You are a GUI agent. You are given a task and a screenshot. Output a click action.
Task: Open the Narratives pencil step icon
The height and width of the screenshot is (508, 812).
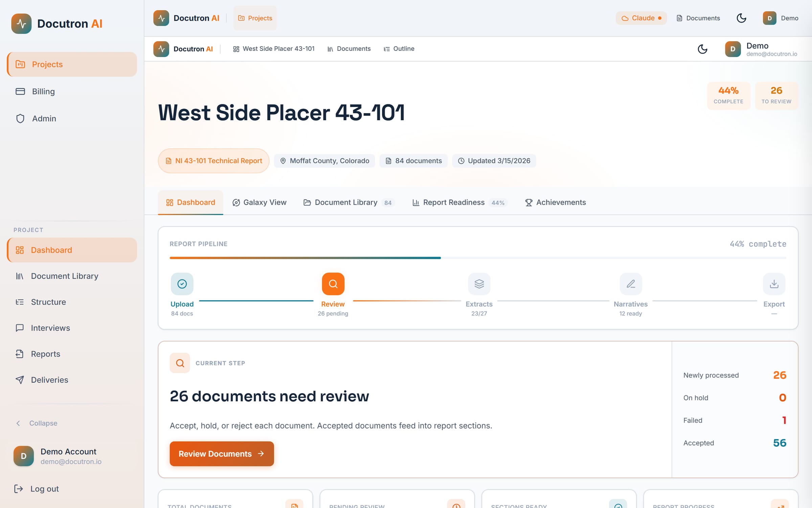[631, 284]
